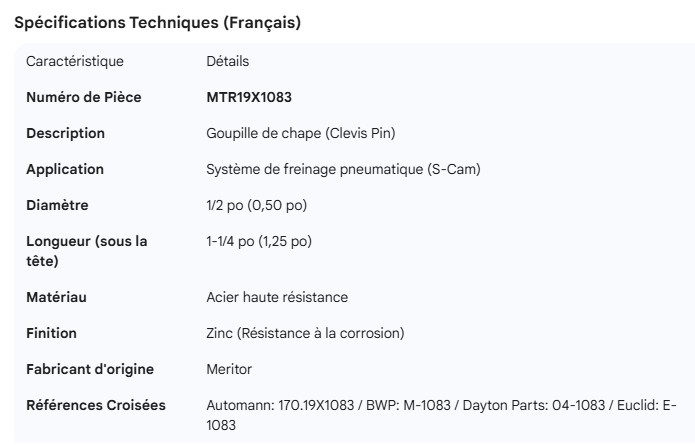Click the Spécifications Techniques (Français) heading
This screenshot has width=695, height=446.
[x=157, y=23]
